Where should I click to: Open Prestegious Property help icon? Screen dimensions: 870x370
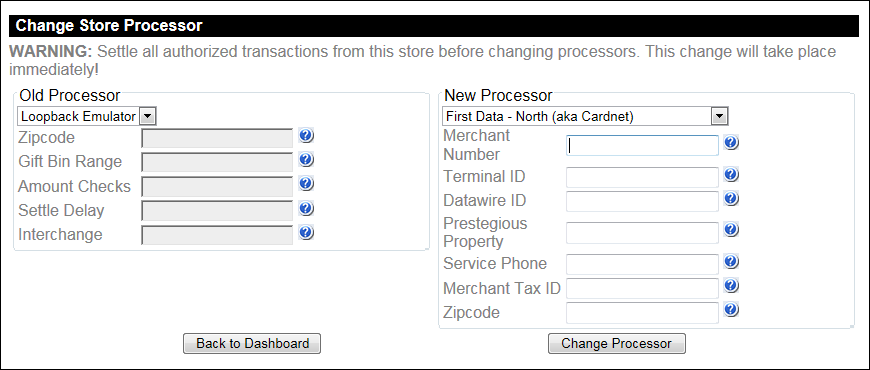(731, 229)
